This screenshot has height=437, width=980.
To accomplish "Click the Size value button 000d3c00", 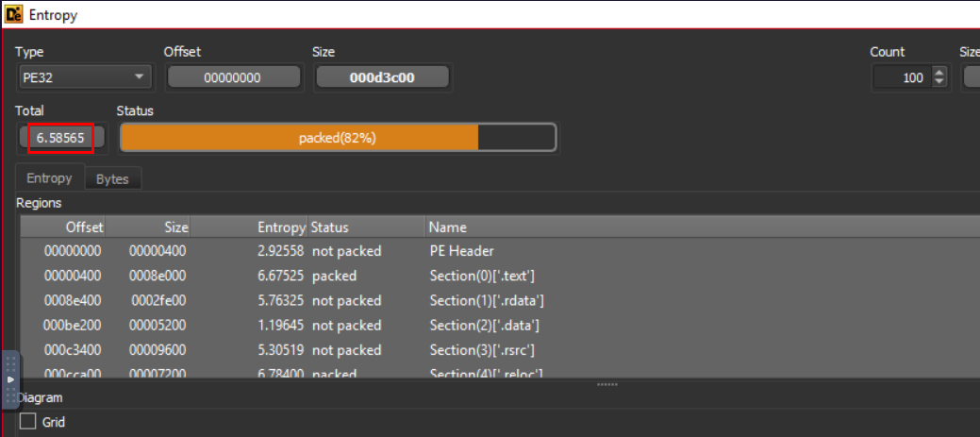I will pyautogui.click(x=382, y=77).
